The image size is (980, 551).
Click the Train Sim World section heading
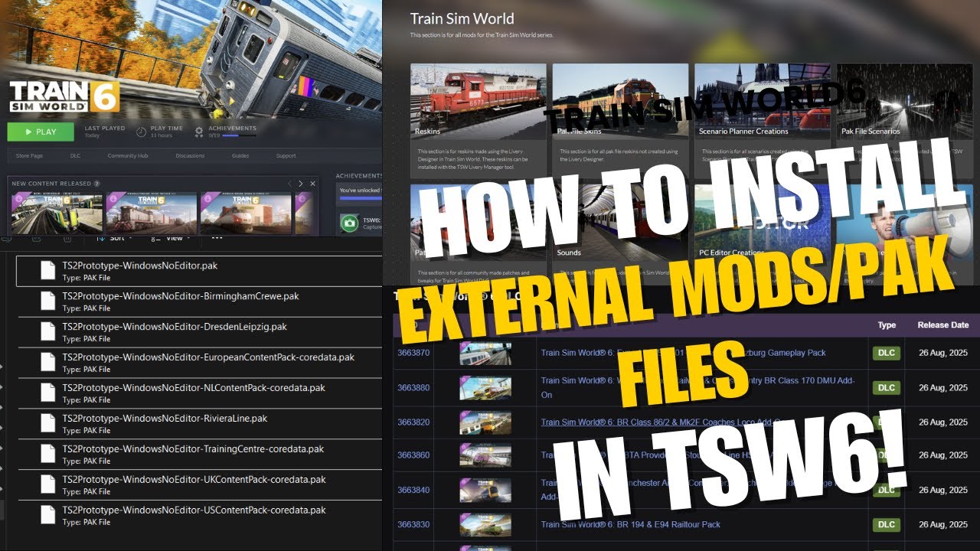(x=462, y=18)
